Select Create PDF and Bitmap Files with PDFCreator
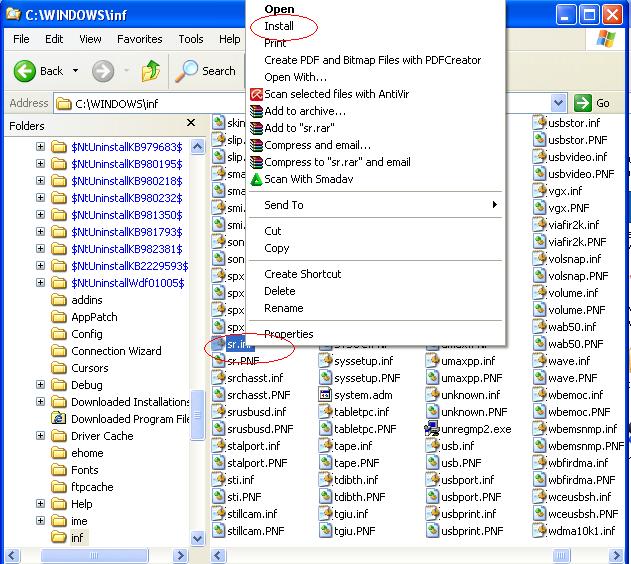 point(373,60)
